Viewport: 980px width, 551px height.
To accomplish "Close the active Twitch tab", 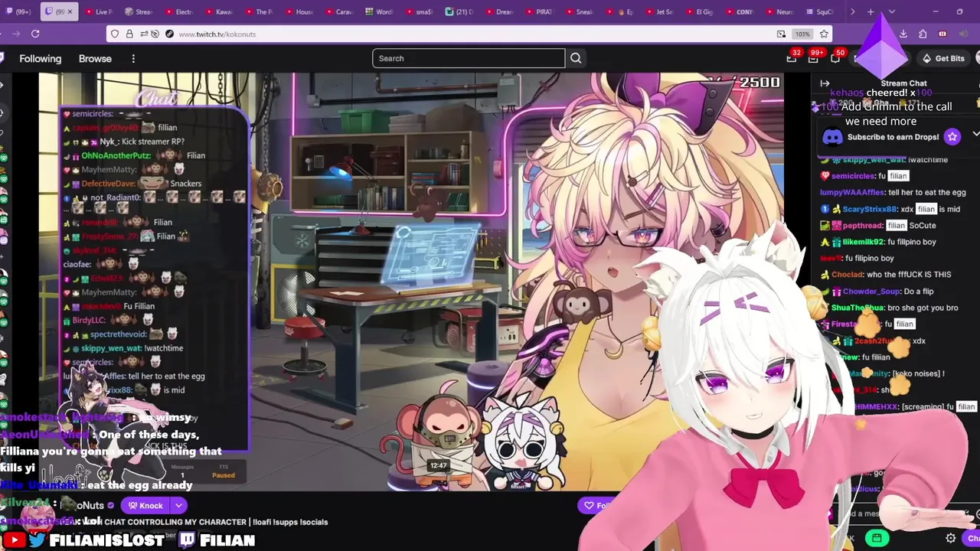I will (x=70, y=11).
